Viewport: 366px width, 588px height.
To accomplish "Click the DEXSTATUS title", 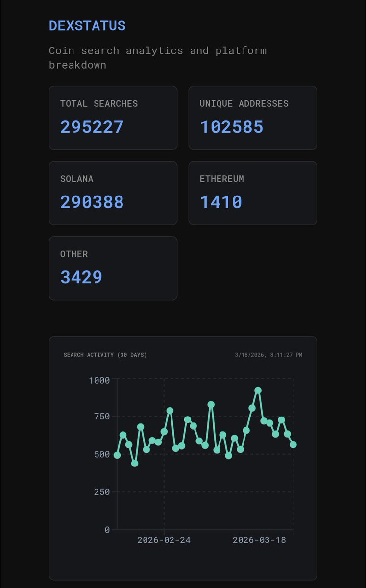I will (x=87, y=25).
